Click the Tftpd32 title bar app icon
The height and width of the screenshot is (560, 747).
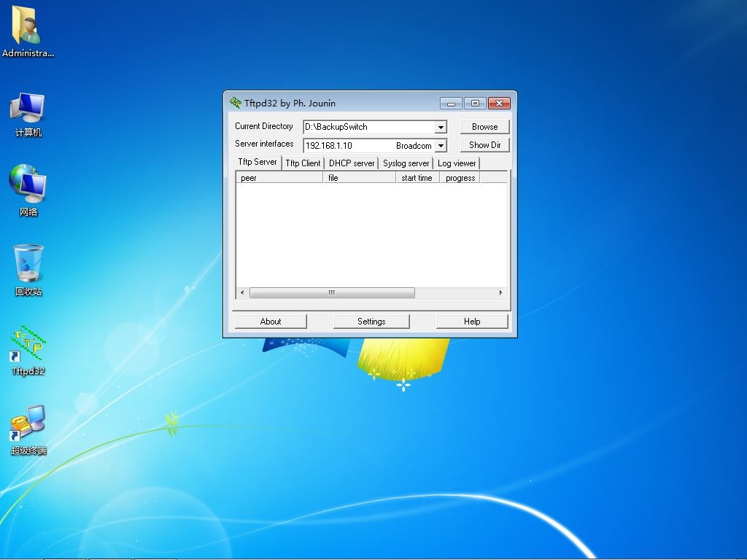coord(235,103)
